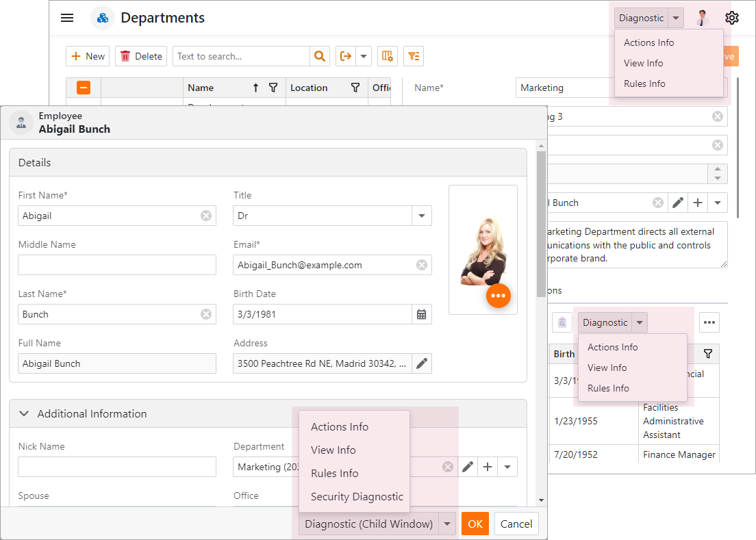Click the Delete button
This screenshot has height=540, width=756.
141,56
